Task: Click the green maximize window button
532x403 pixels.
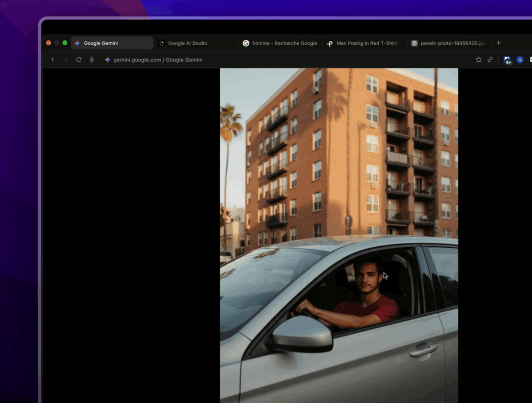Action: click(x=65, y=43)
